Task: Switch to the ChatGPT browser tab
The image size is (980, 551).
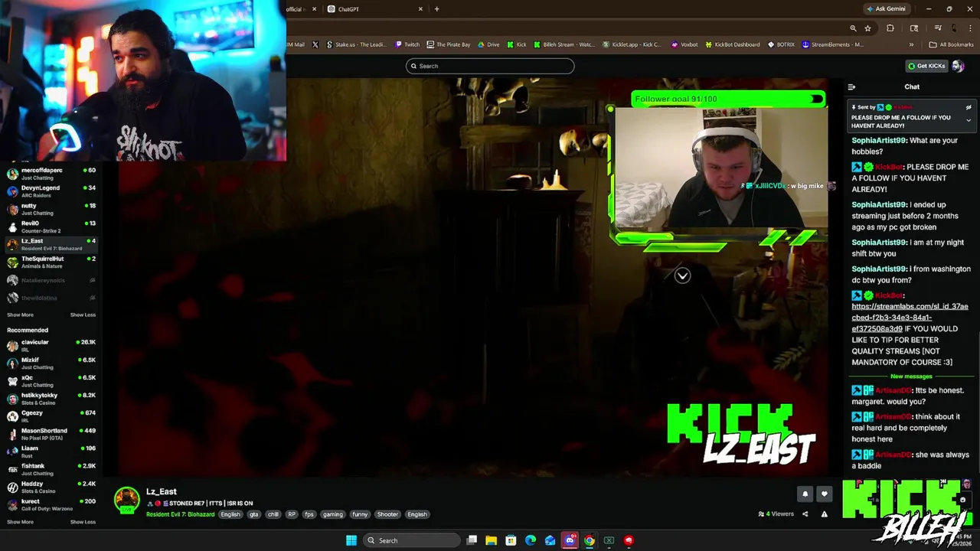Action: [375, 9]
